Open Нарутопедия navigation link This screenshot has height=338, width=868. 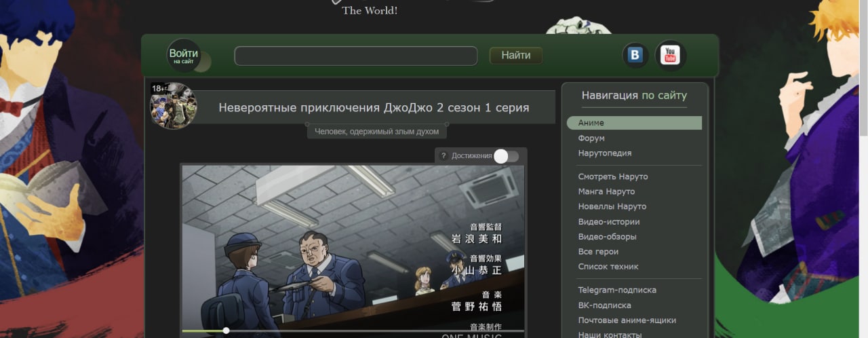click(605, 153)
